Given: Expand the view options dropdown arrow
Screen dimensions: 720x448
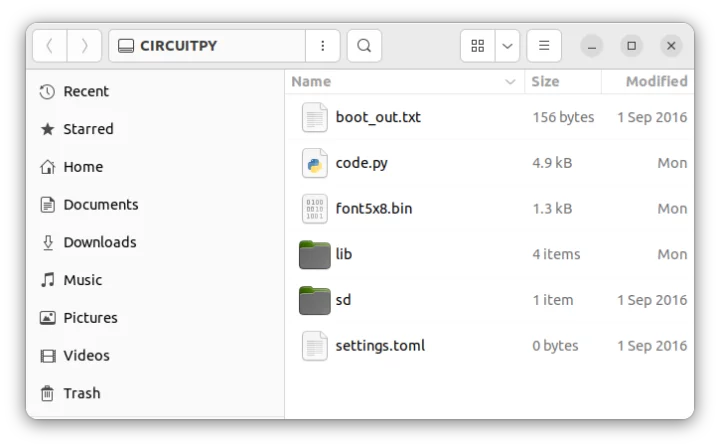Looking at the screenshot, I should pos(507,46).
